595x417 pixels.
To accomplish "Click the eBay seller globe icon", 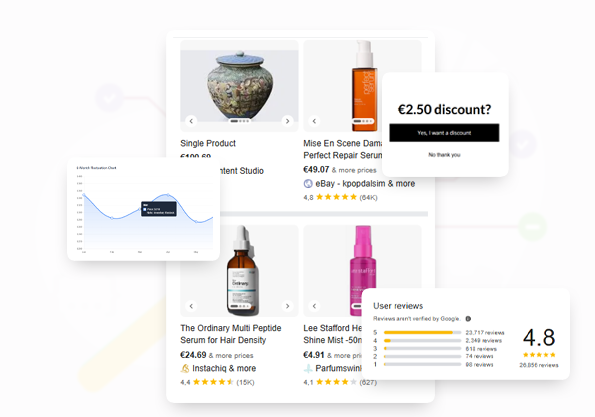I will click(x=308, y=184).
